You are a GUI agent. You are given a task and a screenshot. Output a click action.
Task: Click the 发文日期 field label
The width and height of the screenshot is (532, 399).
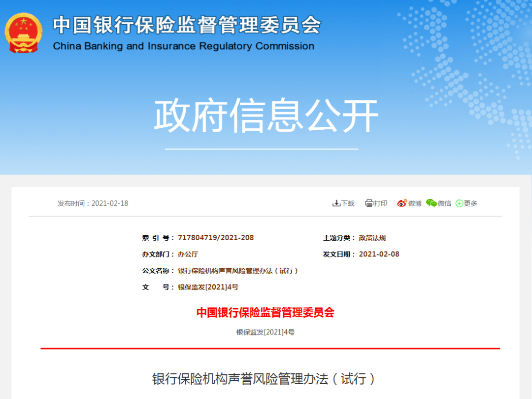(339, 254)
